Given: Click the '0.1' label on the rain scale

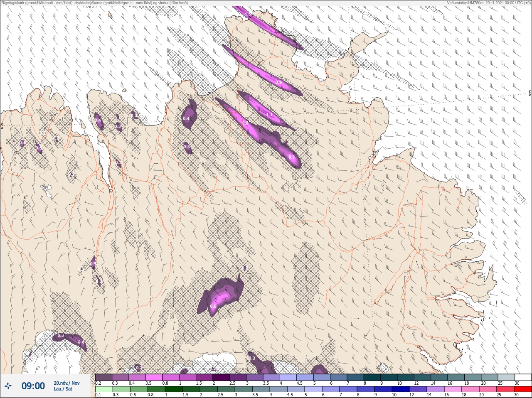Looking at the screenshot, I should click(x=98, y=395).
